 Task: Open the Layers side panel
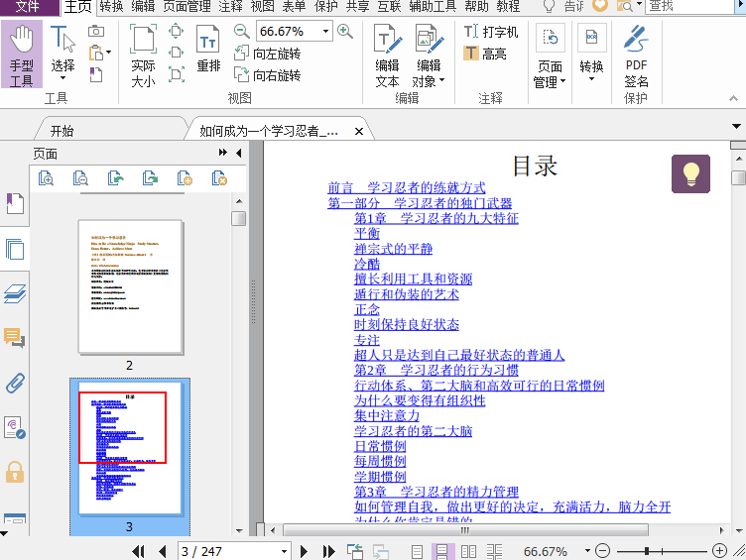pos(15,293)
